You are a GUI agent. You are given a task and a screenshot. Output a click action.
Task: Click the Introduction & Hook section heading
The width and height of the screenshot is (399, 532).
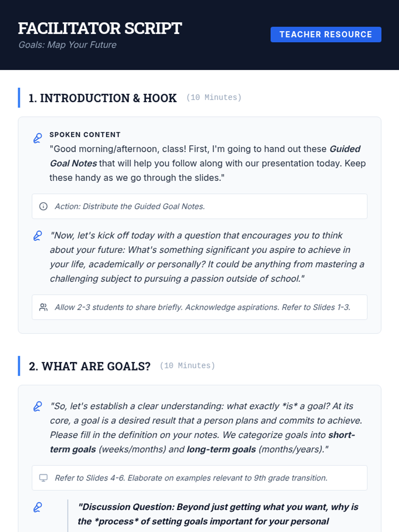click(x=102, y=98)
